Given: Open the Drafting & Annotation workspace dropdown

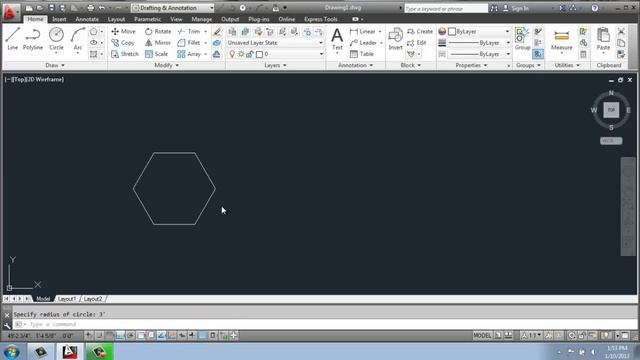Looking at the screenshot, I should 173,8.
